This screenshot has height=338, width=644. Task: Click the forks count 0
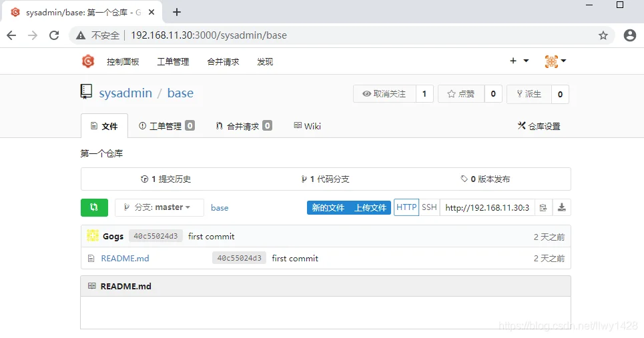[560, 94]
